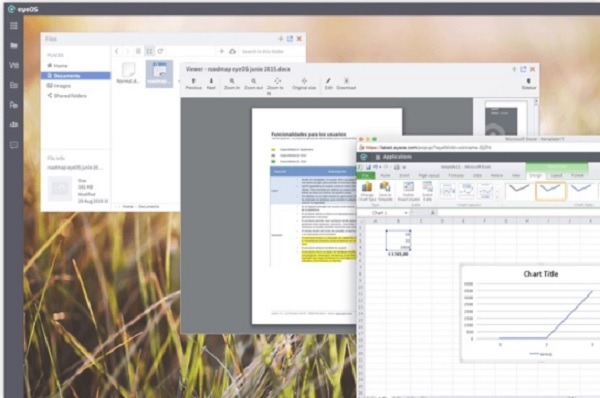Open the Applications menu in Excel window
Viewport: 600px width, 398px height.
[393, 157]
